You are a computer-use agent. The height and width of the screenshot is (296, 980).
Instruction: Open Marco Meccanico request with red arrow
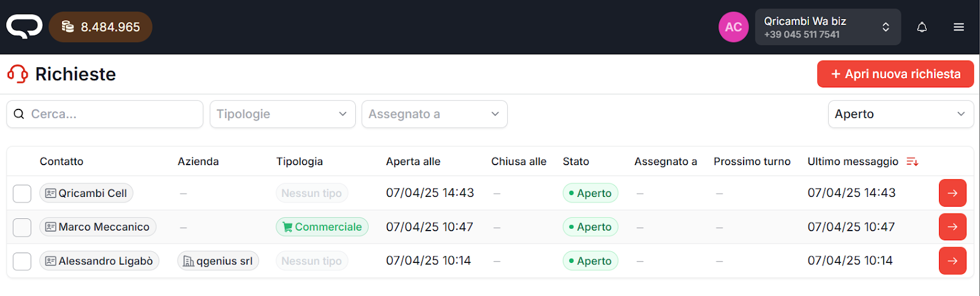[x=952, y=227]
